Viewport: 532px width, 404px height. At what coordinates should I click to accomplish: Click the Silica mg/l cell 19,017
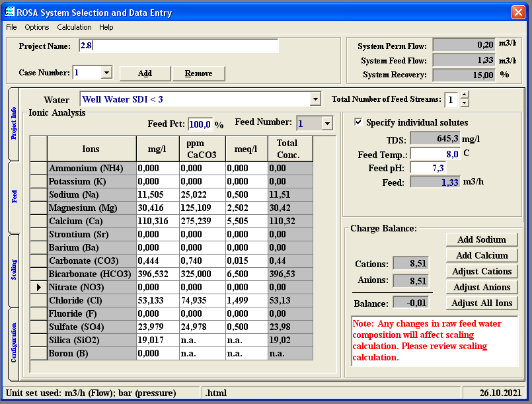coord(158,340)
